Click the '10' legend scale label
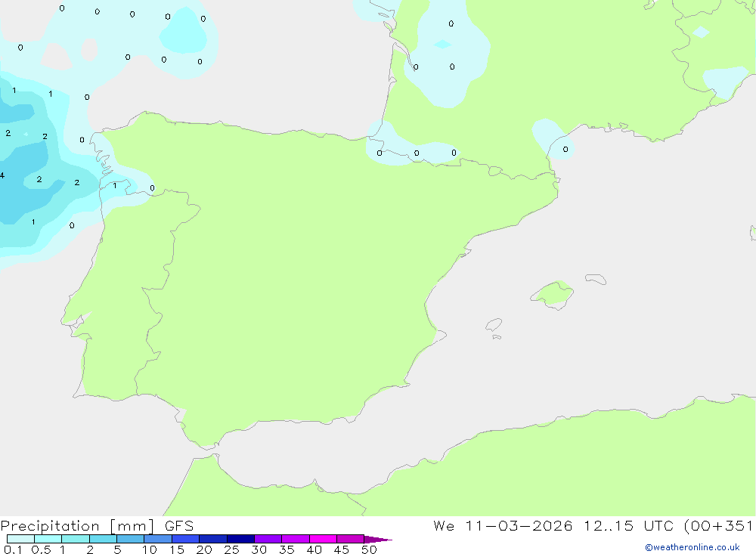Screen dimensions: 756x554 coord(150,549)
